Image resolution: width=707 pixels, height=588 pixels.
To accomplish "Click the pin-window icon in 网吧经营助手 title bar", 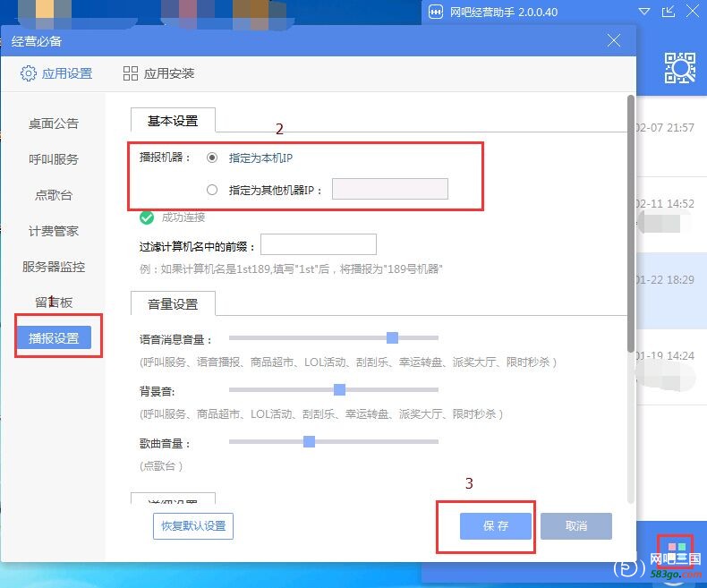I will [669, 12].
